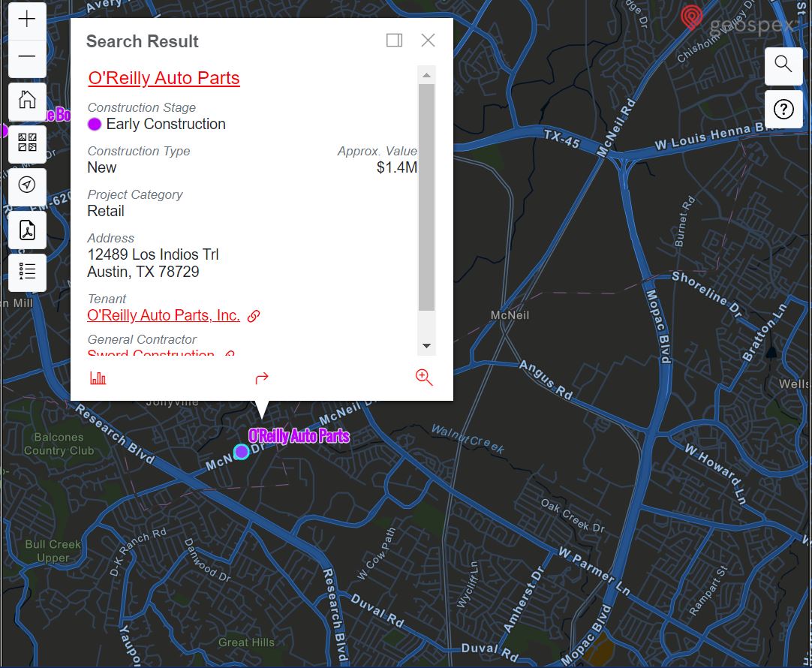Viewport: 812px width, 668px height.
Task: Open the legend list icon
Action: point(27,272)
